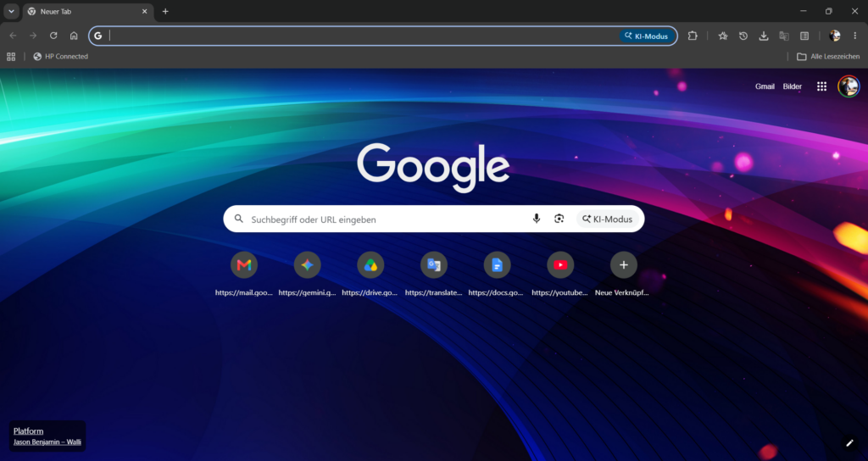Click the https://drive.go... shortcut label
This screenshot has height=461, width=868.
tap(370, 292)
